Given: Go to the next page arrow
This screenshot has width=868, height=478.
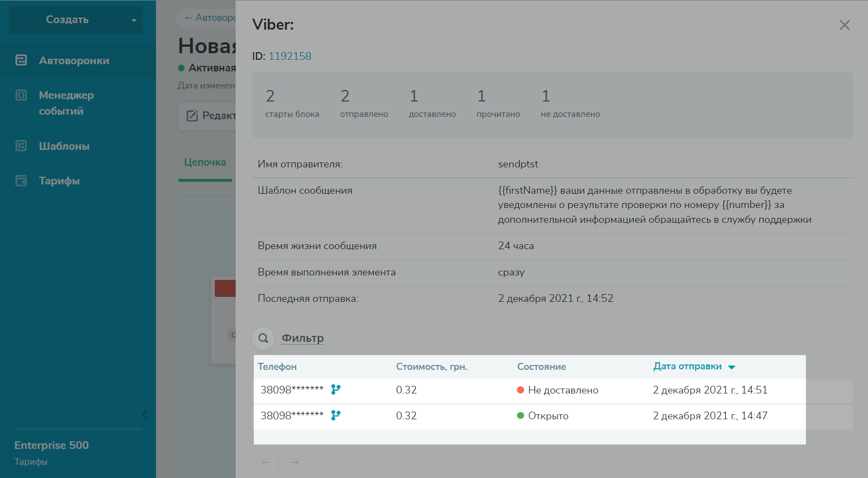Looking at the screenshot, I should pyautogui.click(x=294, y=463).
